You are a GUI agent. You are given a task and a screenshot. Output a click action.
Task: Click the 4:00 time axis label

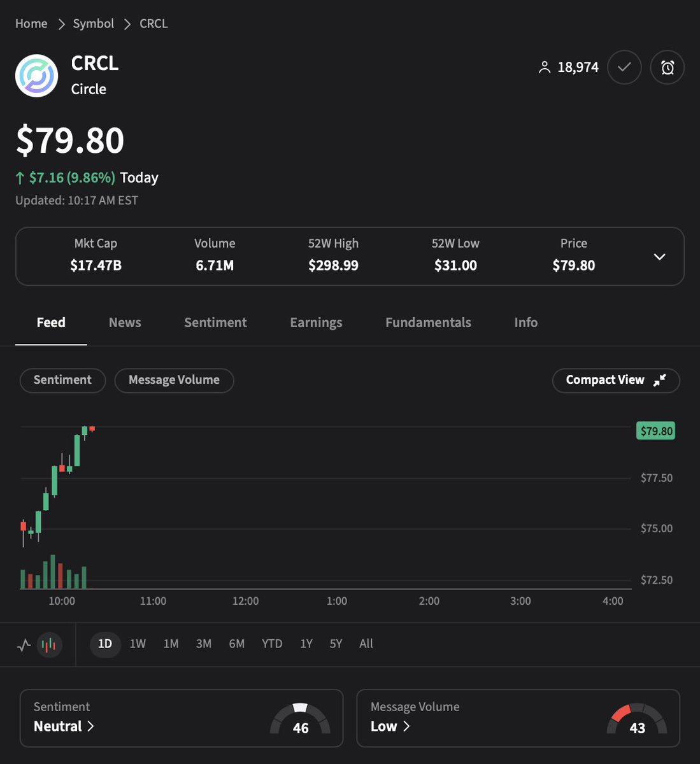coord(613,601)
